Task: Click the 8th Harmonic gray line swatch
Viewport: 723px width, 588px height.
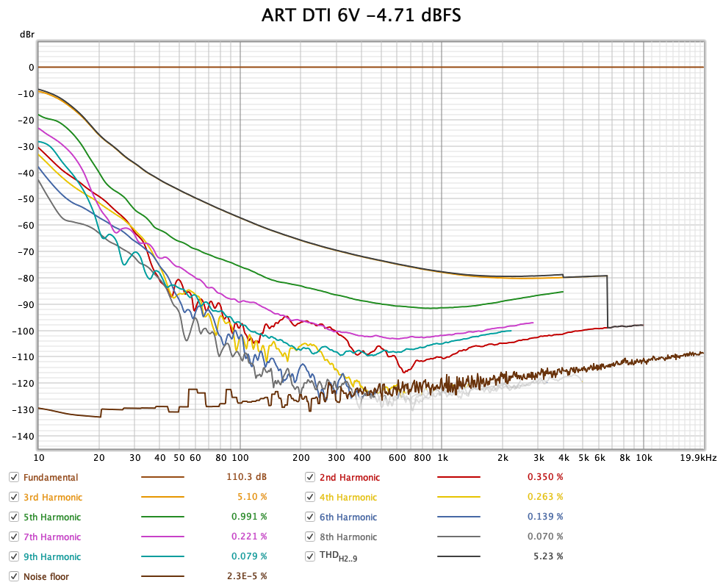Action: [x=458, y=537]
